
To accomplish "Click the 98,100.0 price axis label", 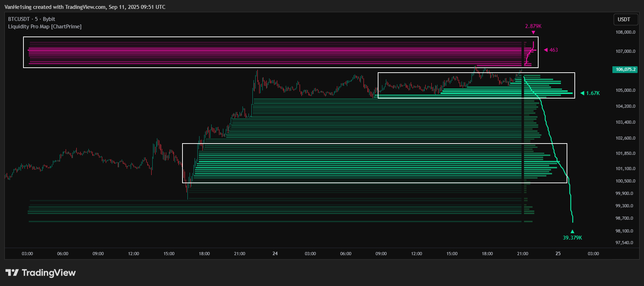I will click(x=624, y=231).
